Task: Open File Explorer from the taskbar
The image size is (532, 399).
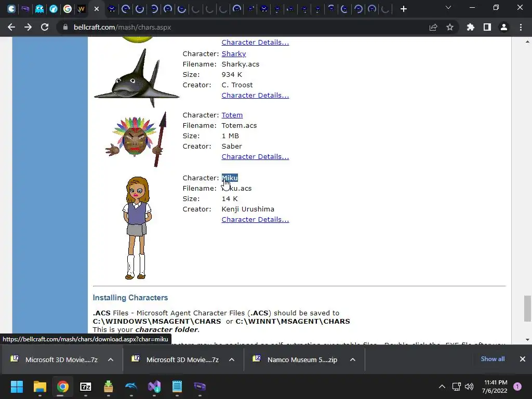Action: (39, 387)
